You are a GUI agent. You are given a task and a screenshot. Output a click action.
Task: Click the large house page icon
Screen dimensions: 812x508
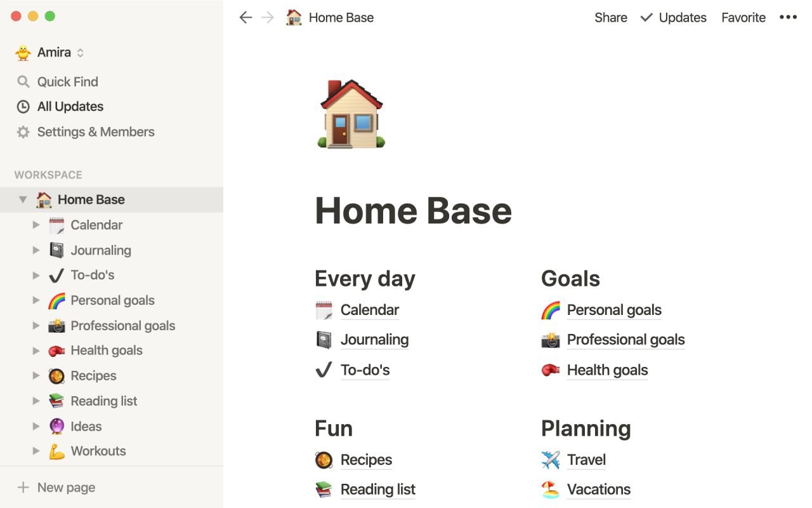351,114
